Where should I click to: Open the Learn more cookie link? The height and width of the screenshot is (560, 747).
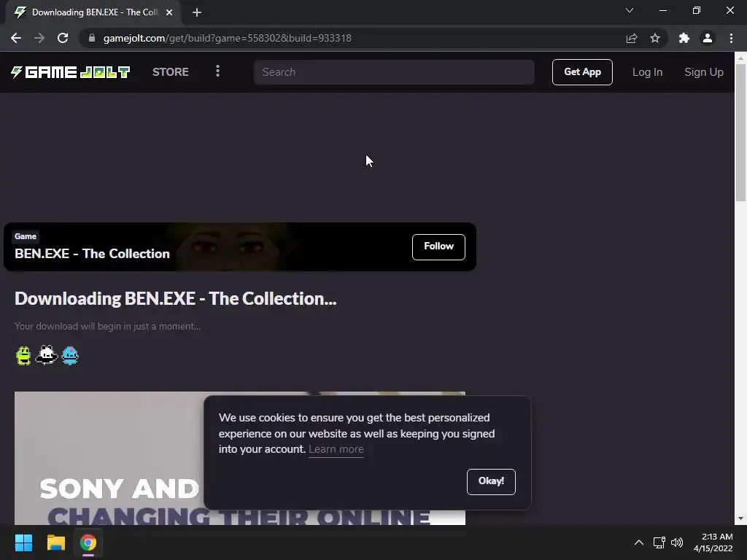pyautogui.click(x=336, y=449)
